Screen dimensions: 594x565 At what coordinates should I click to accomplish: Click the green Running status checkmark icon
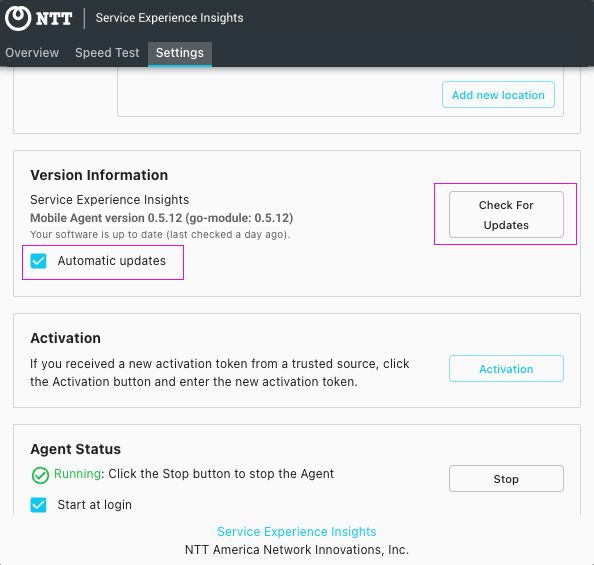40,475
